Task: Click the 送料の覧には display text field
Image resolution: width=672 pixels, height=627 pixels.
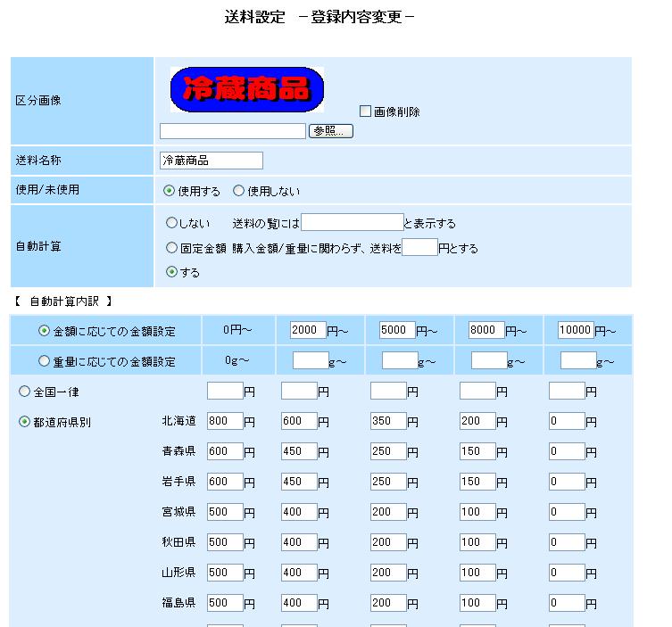Action: point(353,223)
